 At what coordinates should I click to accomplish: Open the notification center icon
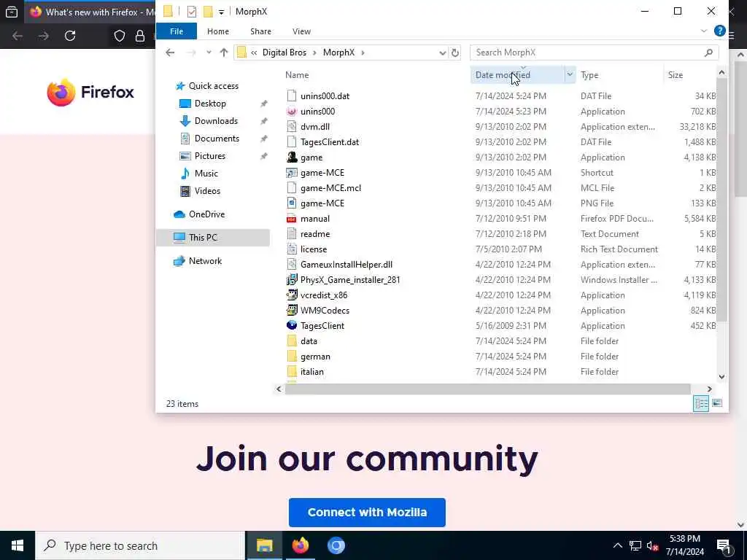coord(724,545)
